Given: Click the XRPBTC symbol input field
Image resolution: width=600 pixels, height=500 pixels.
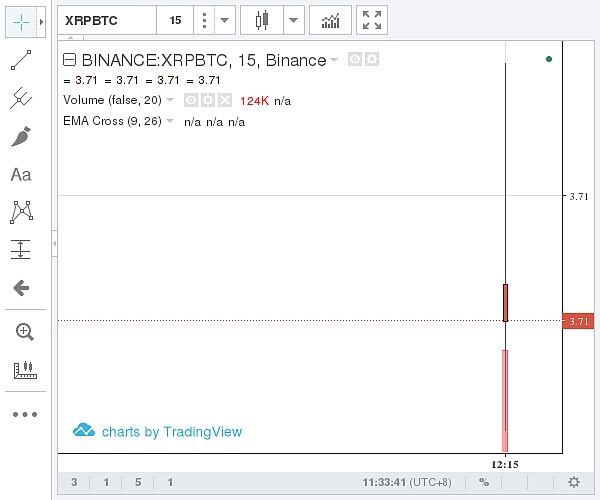Looking at the screenshot, I should (106, 20).
